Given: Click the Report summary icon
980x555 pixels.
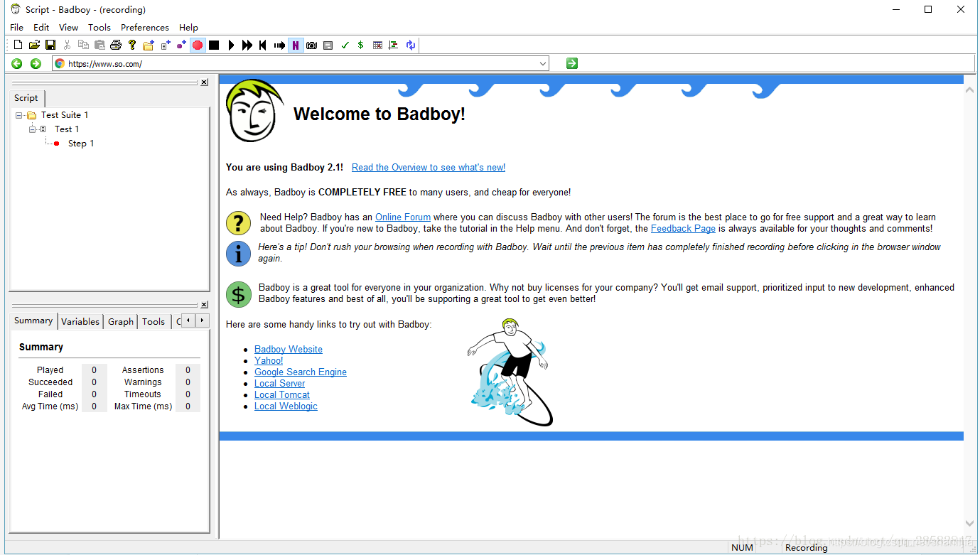Looking at the screenshot, I should (394, 45).
